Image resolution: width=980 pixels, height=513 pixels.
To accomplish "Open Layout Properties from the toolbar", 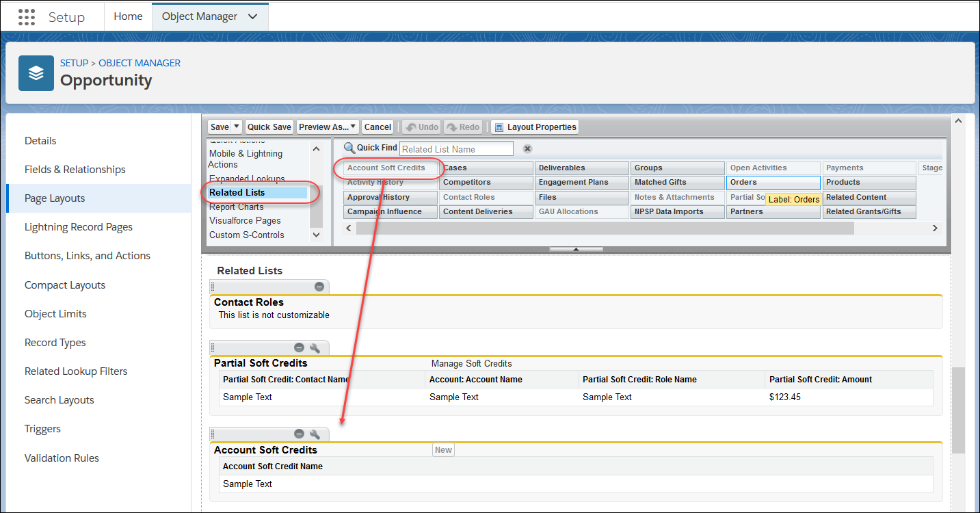I will (535, 127).
